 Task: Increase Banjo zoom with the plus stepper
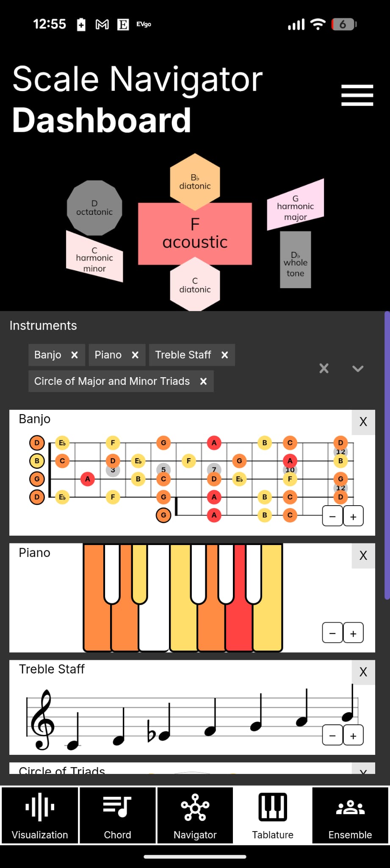[x=353, y=516]
